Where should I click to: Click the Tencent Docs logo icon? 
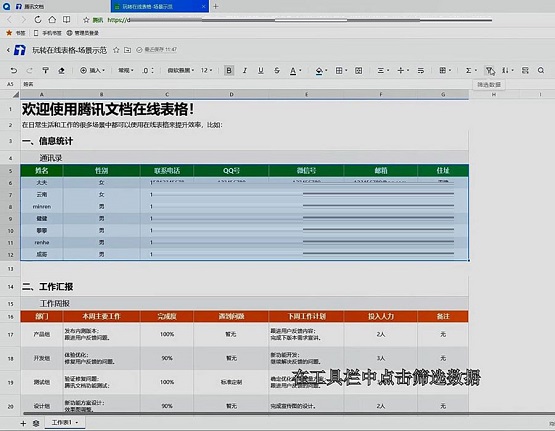[x=20, y=50]
